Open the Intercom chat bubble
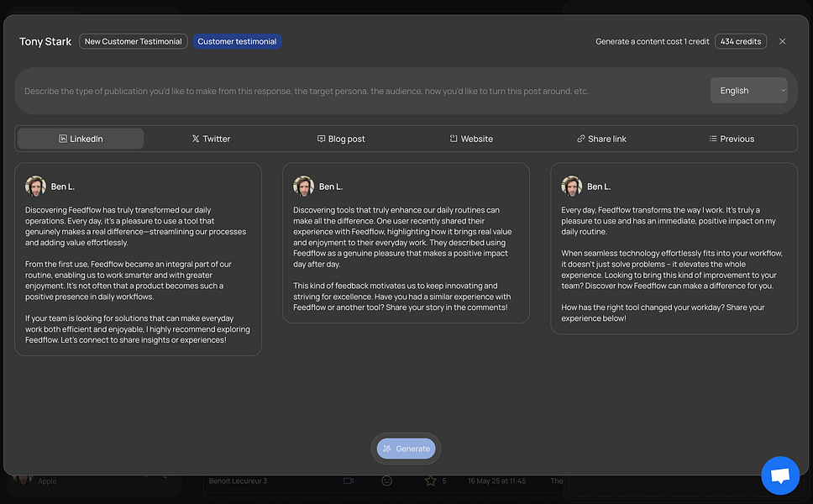This screenshot has height=504, width=813. 780,475
